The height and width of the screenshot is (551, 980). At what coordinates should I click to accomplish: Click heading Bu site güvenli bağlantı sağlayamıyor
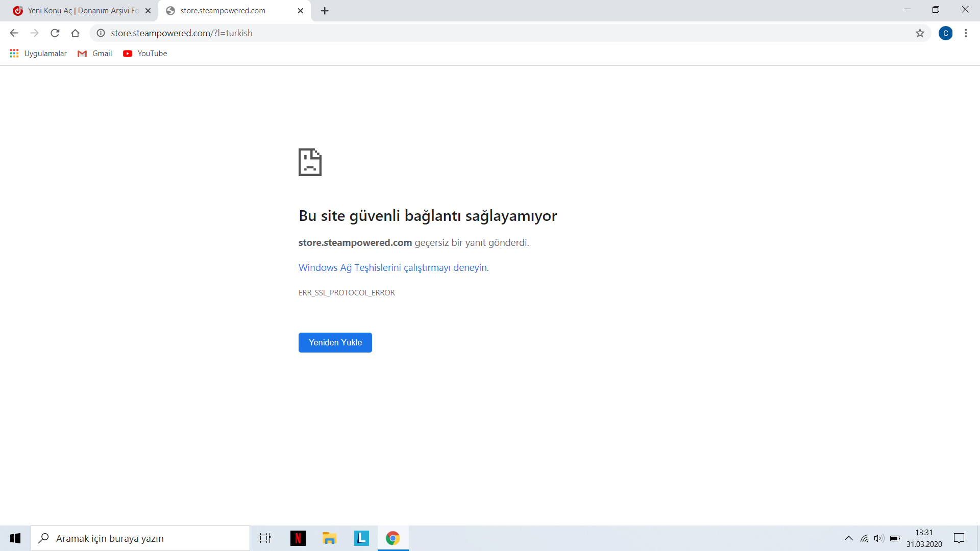tap(428, 216)
